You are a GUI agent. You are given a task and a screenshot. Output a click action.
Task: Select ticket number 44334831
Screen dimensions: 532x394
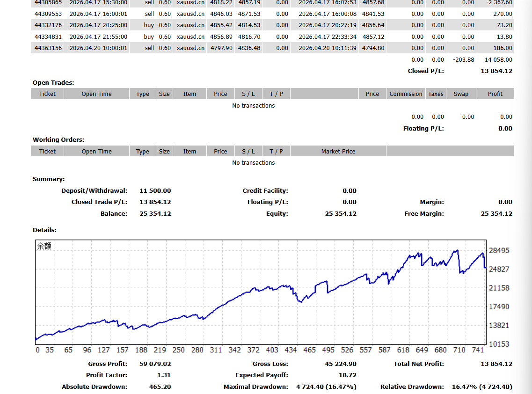pos(48,36)
